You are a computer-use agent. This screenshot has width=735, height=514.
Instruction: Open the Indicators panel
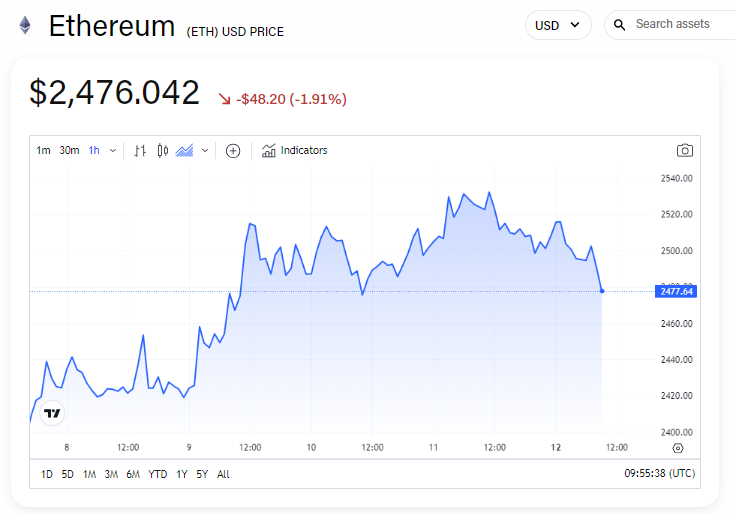pos(295,151)
